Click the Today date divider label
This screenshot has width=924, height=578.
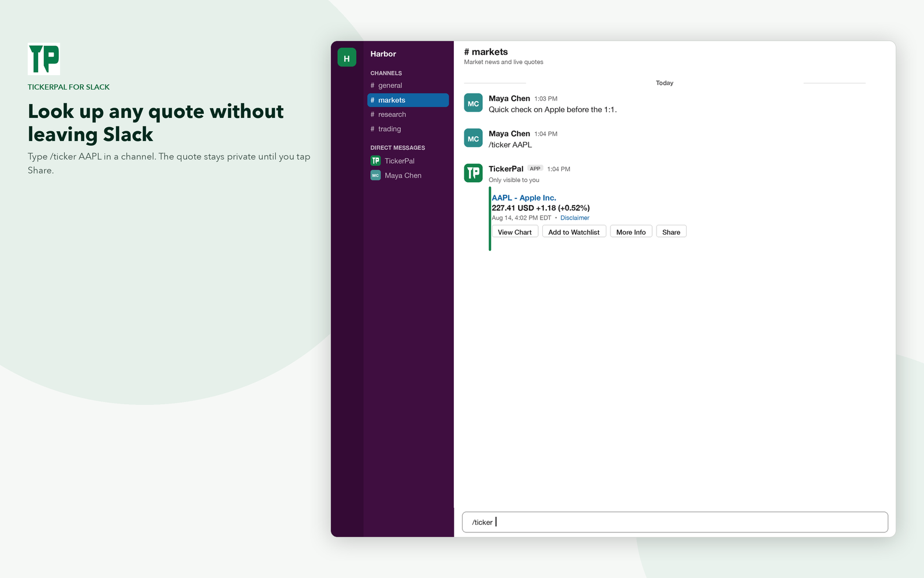[664, 83]
